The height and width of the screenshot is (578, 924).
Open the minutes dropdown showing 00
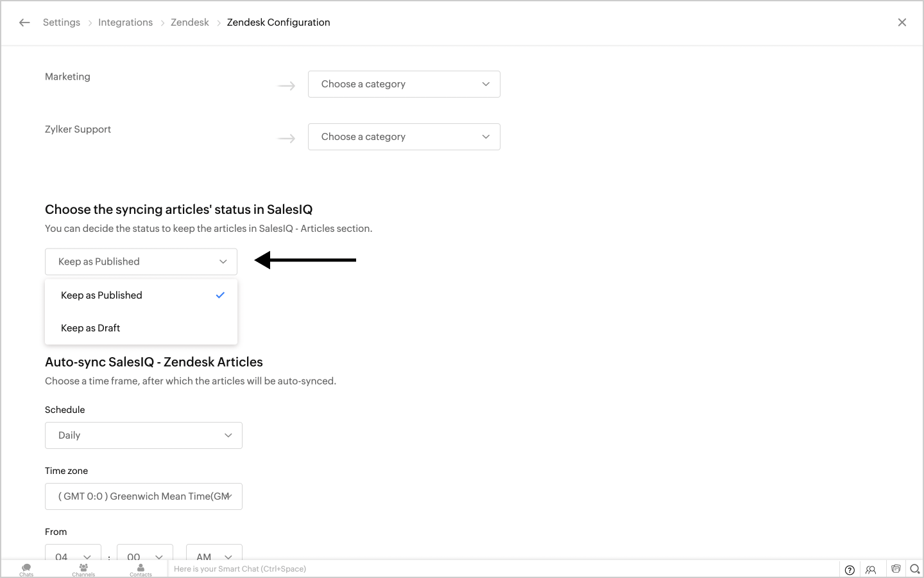click(x=145, y=552)
